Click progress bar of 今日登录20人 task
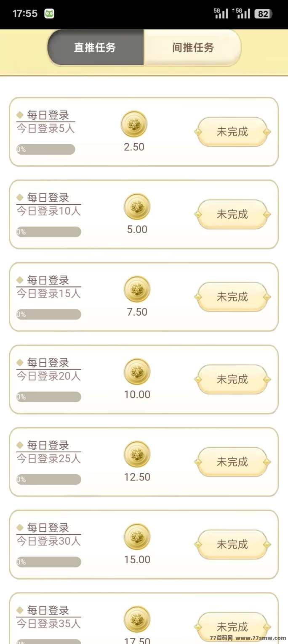288x644 pixels. pyautogui.click(x=49, y=397)
